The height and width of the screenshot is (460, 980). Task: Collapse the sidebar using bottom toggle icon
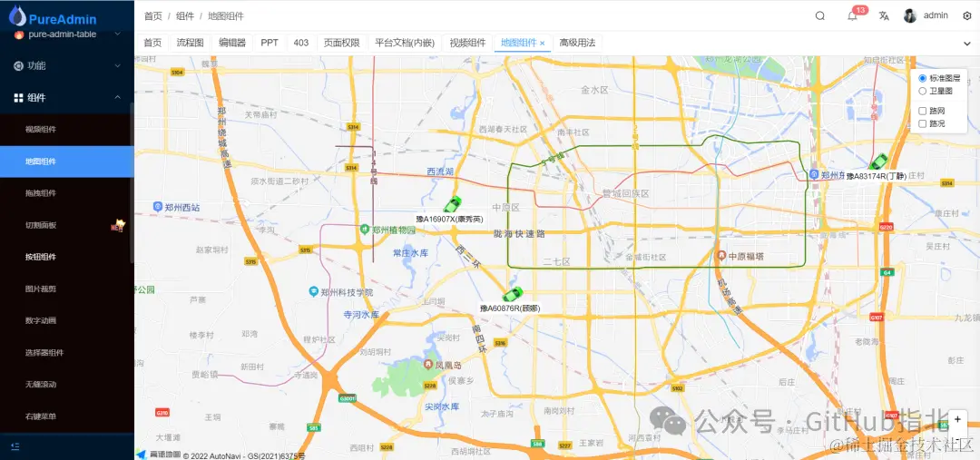coord(16,446)
